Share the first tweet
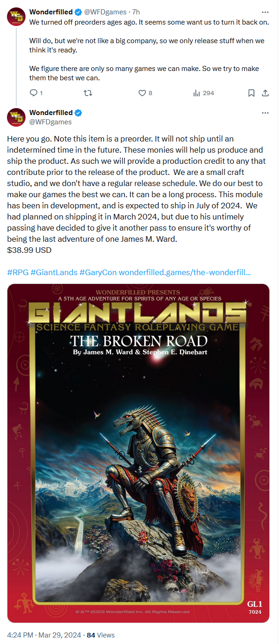 coord(265,93)
